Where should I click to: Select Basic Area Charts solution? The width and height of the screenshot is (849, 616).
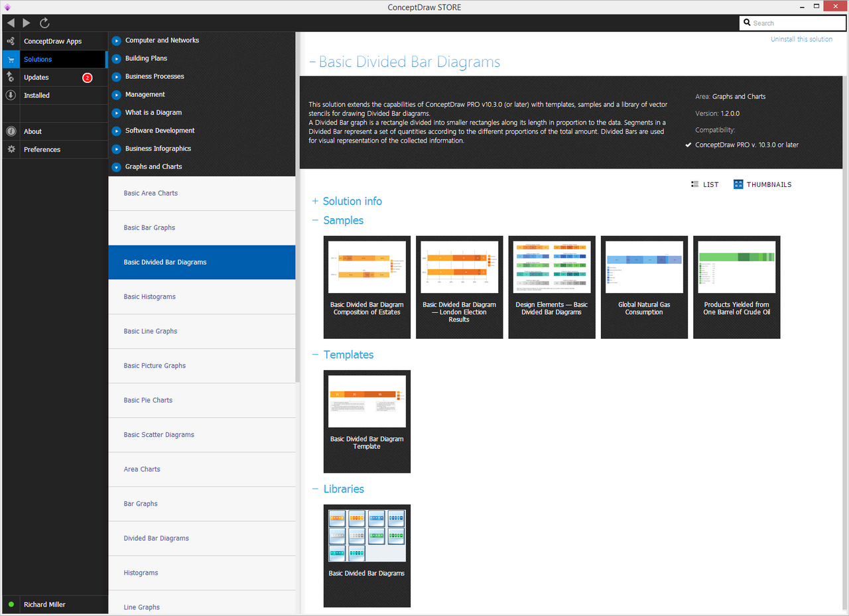(x=202, y=194)
